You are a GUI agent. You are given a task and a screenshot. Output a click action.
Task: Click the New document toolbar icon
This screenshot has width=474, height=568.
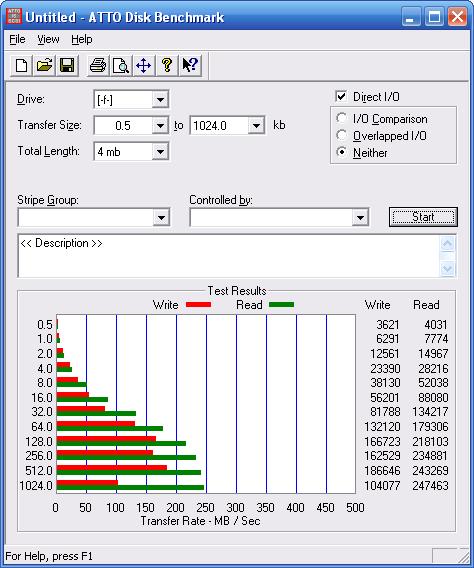[22, 66]
